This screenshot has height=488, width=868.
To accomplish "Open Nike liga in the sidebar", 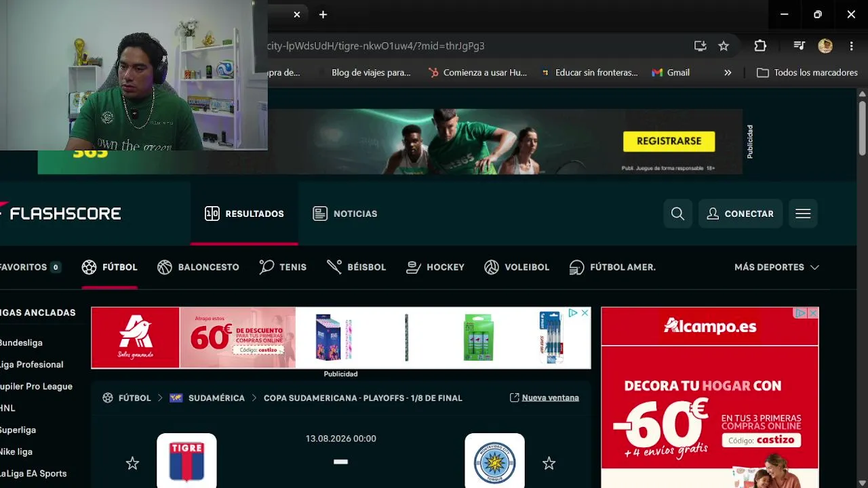I will coord(16,451).
